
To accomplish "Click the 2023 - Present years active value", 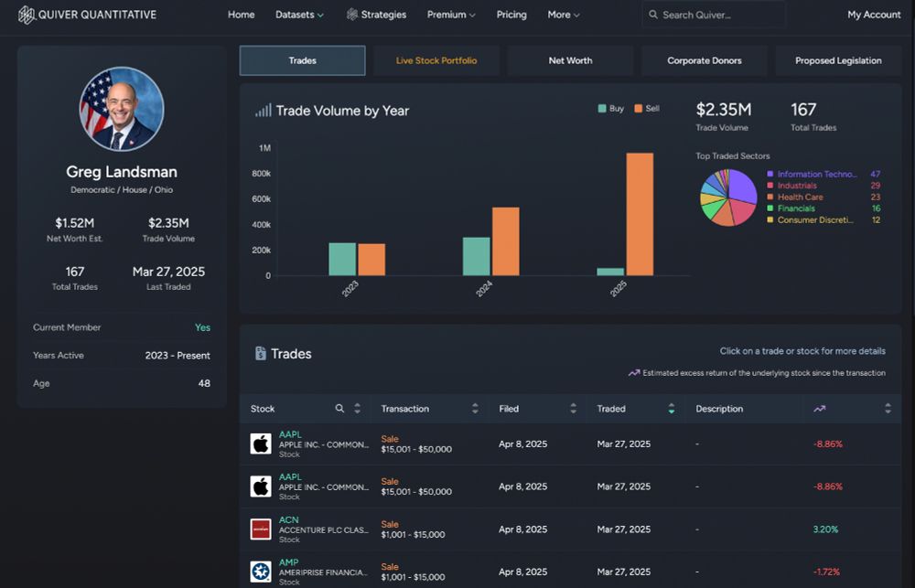I will (178, 355).
